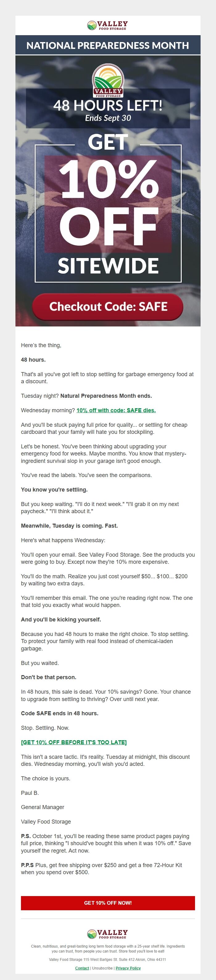This screenshot has height=980, width=216.
Task: Click the round Valley badge in the hero banner
Action: point(108,81)
